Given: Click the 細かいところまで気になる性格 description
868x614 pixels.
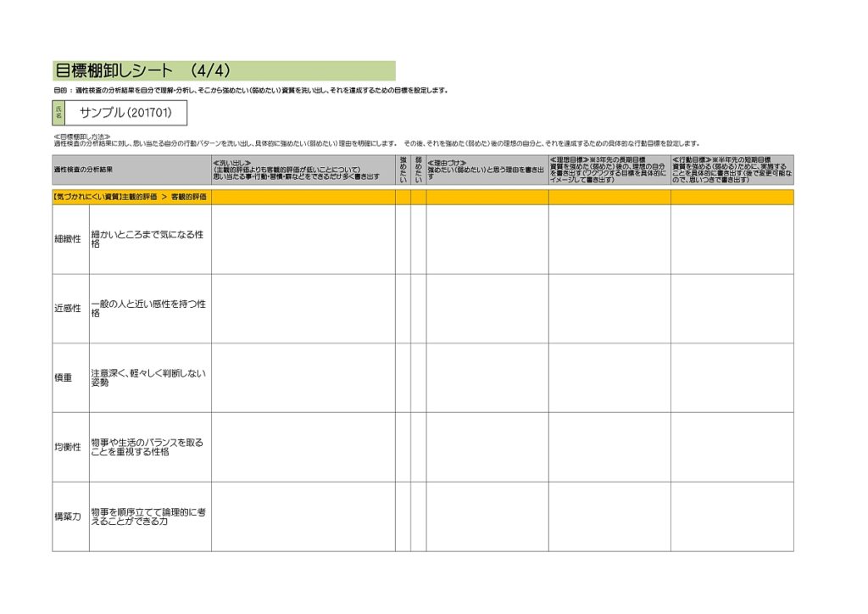Looking at the screenshot, I should [x=150, y=239].
